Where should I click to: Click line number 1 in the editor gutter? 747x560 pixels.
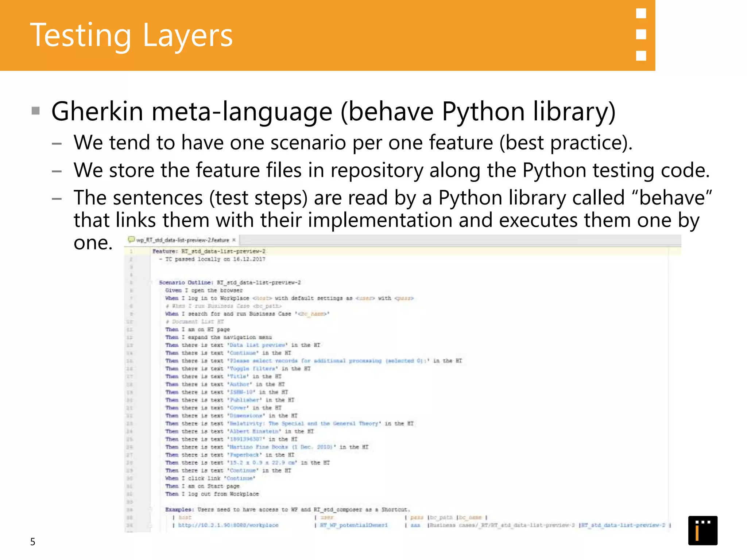(x=131, y=251)
